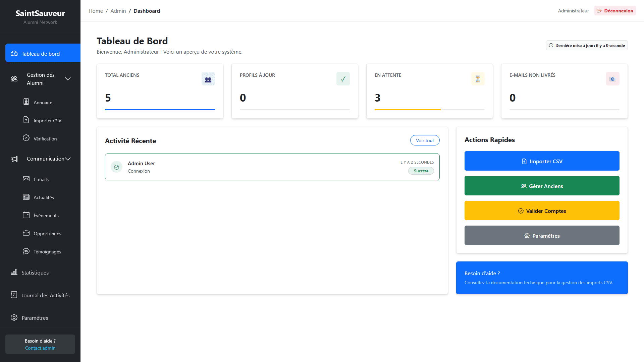This screenshot has height=362, width=644.
Task: Click the Total Anciens people icon
Action: pos(208,79)
